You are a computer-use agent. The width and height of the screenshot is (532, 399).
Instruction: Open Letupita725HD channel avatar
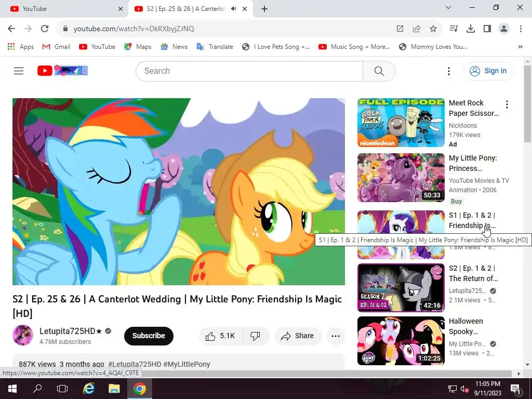click(23, 335)
